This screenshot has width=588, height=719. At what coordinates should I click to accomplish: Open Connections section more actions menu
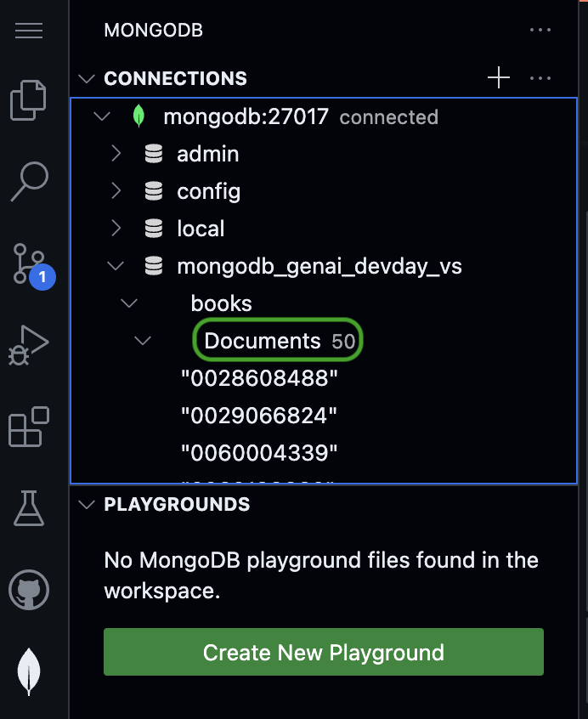(x=540, y=78)
